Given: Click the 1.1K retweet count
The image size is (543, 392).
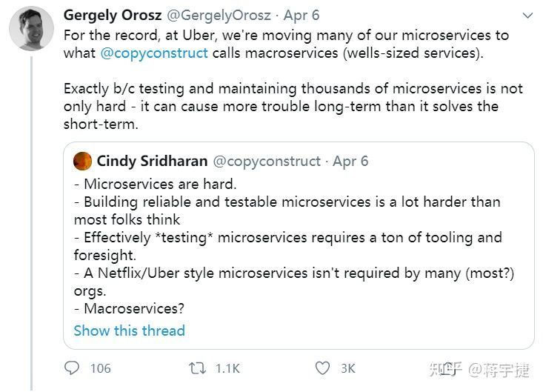Looking at the screenshot, I should coord(227,368).
